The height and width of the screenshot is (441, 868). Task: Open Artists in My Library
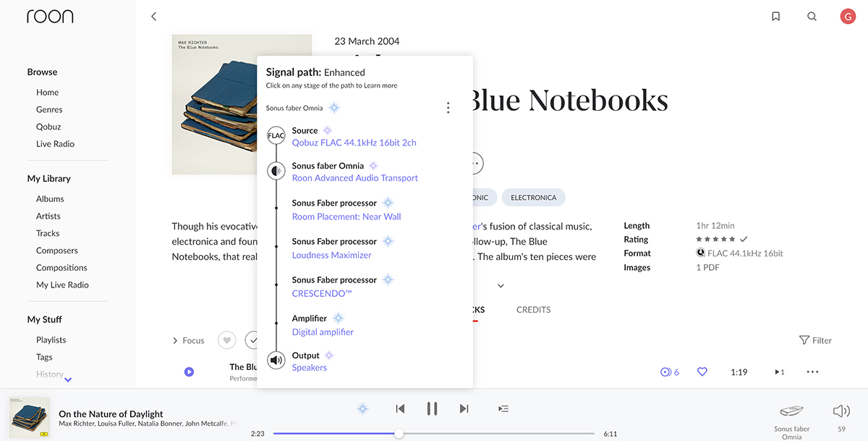coord(48,216)
